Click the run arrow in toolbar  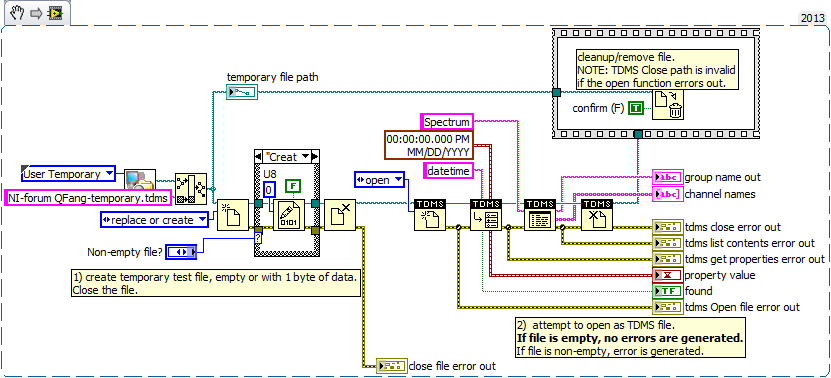tap(36, 13)
